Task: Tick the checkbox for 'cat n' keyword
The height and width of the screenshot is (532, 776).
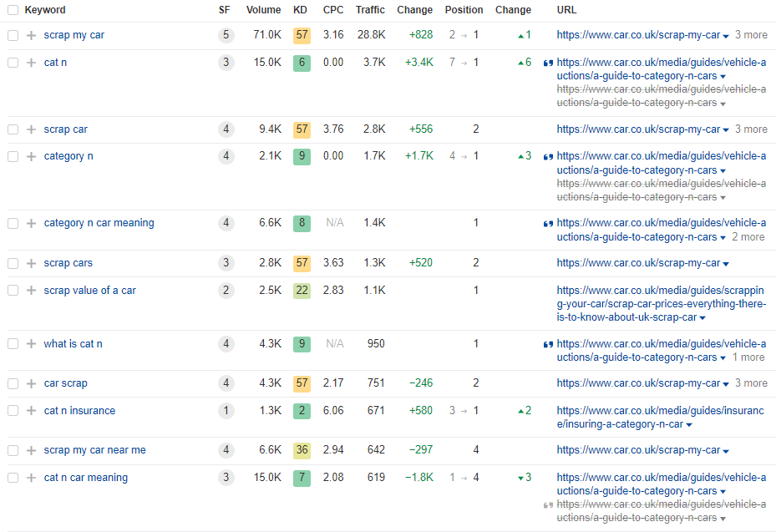Action: coord(13,63)
